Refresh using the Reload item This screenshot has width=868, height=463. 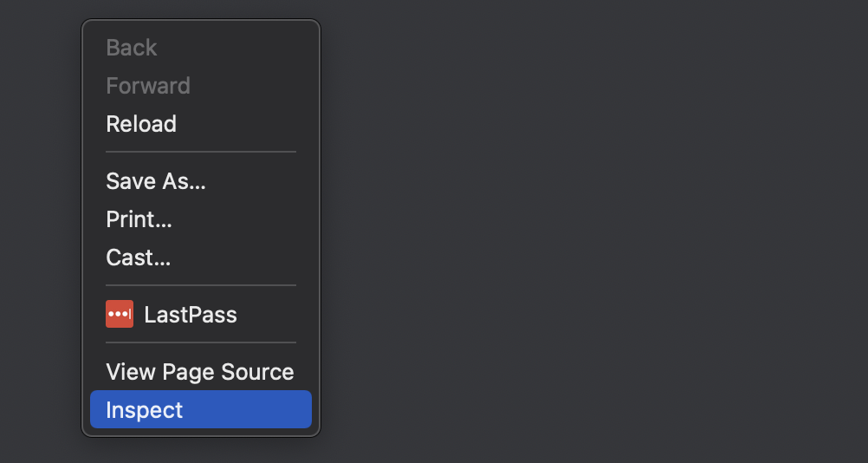(141, 124)
